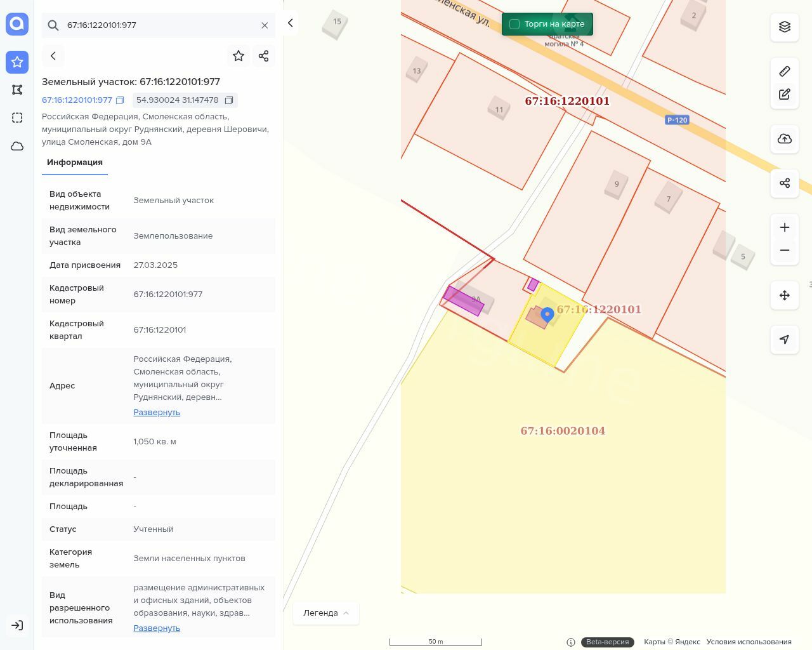
Task: Zoom out on the map
Action: (x=784, y=250)
